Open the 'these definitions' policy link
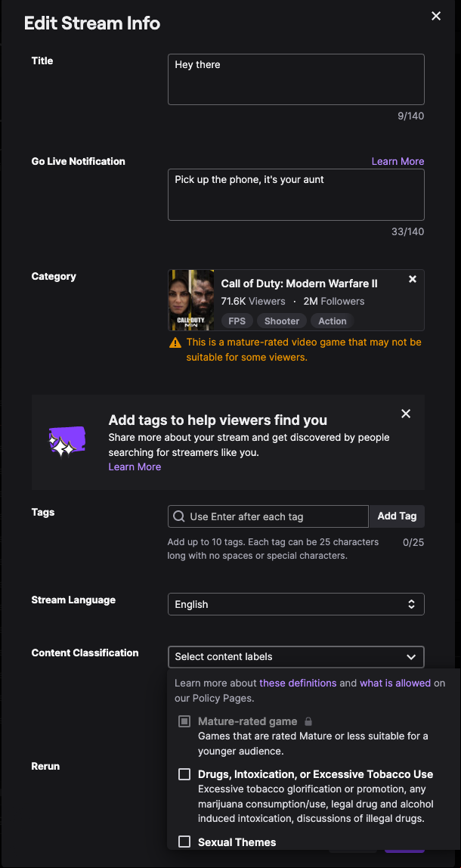Screen dimensions: 461x868 coord(298,683)
